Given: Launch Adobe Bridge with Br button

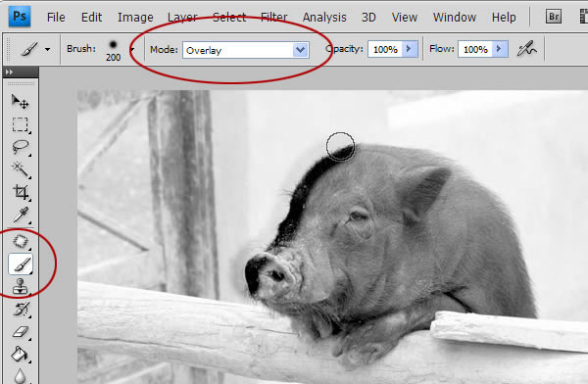Looking at the screenshot, I should coord(554,17).
